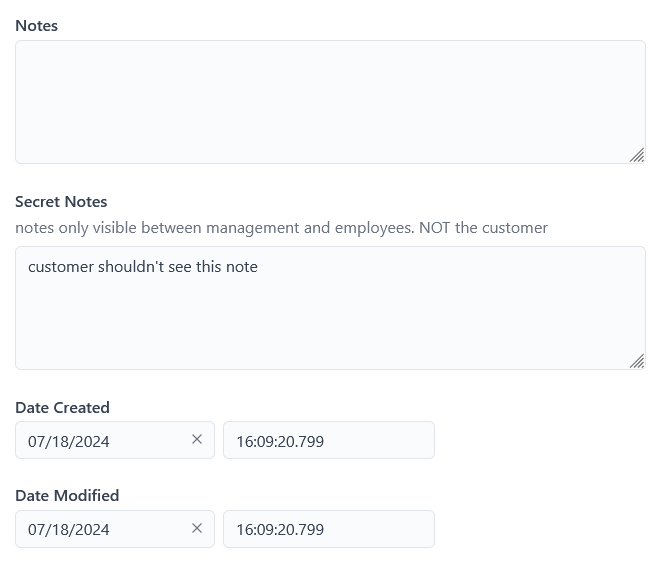This screenshot has height=571, width=664.
Task: Click the milliseconds in Date Modified time
Action: (311, 529)
